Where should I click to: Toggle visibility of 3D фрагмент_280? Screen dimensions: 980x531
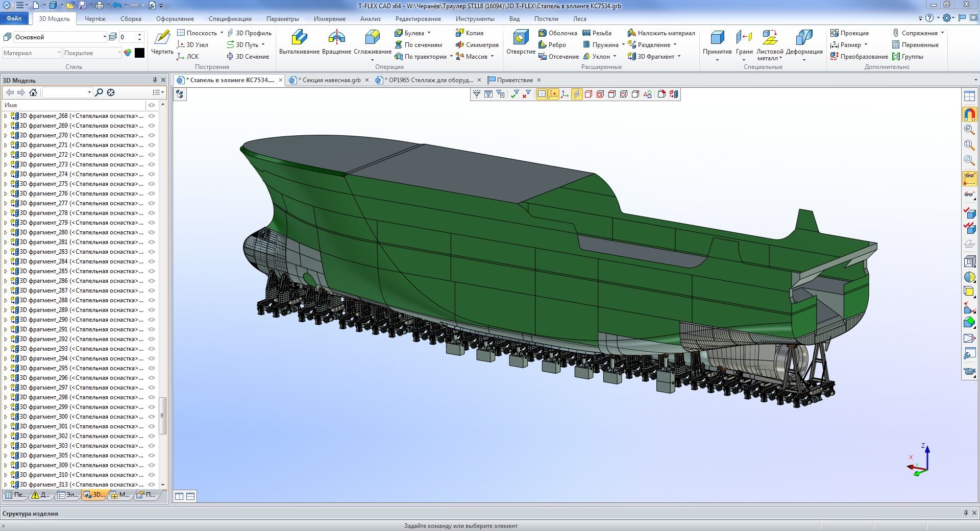[152, 232]
